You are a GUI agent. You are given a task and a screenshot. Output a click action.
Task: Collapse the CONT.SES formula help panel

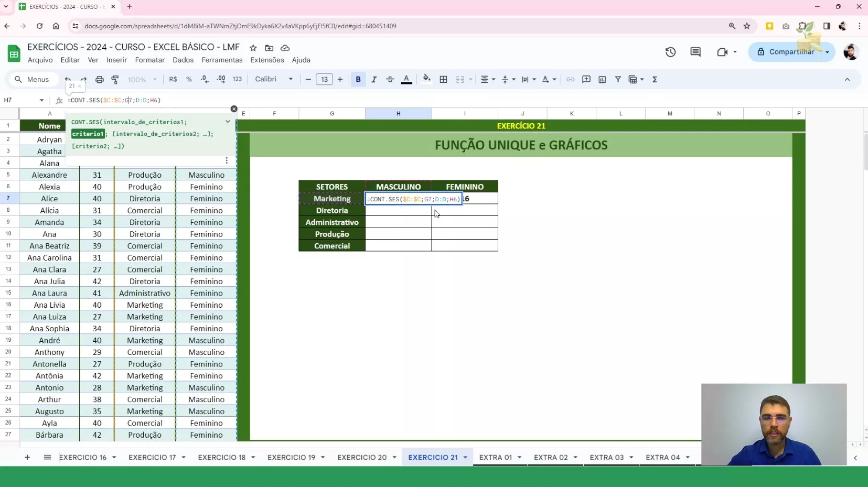[228, 122]
